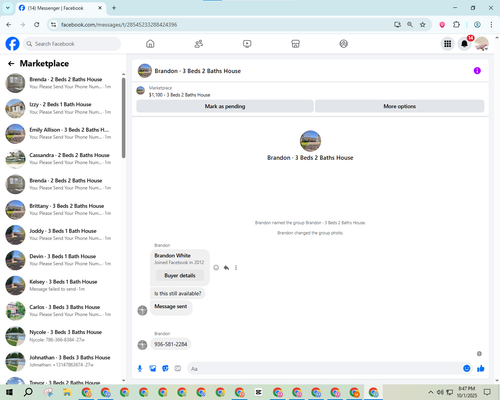Screen dimensions: 500x400
Task: Attach a photo file icon
Action: (153, 368)
